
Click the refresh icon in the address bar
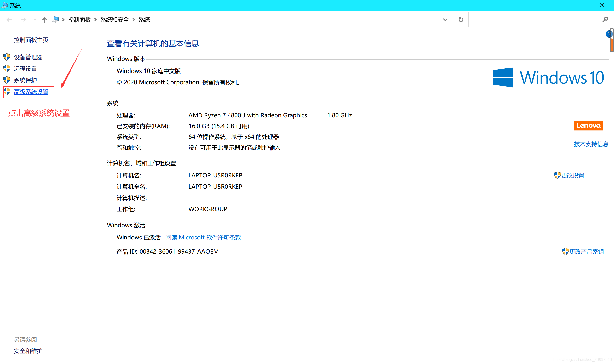click(x=460, y=19)
